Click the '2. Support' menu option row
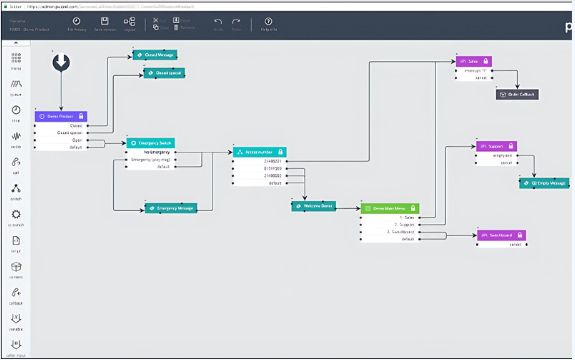Viewport: 575px width, 360px height. click(x=390, y=224)
